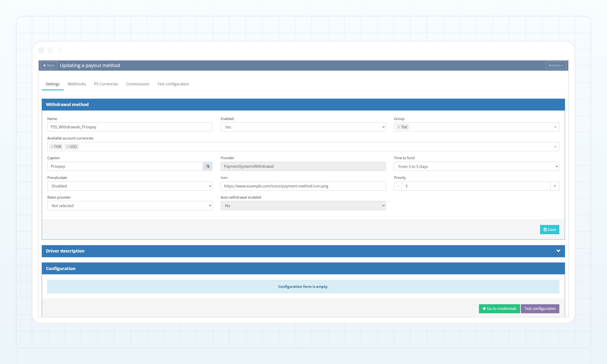The image size is (607, 364).
Task: Save the withdrawal method
Action: [x=550, y=230]
